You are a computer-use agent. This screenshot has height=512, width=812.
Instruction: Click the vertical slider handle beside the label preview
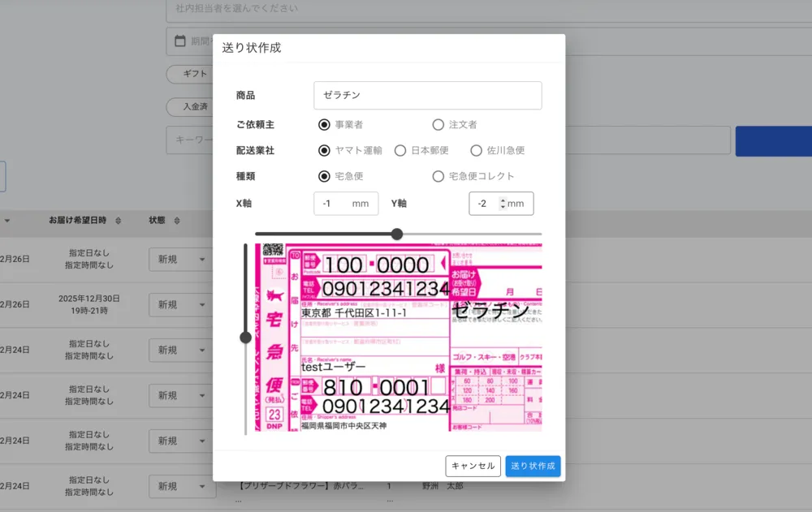click(245, 335)
